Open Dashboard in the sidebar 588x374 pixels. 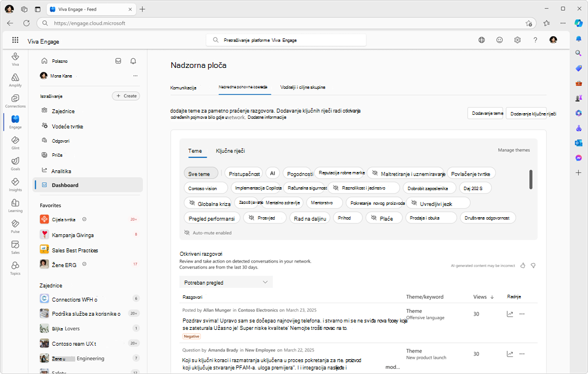88,185
